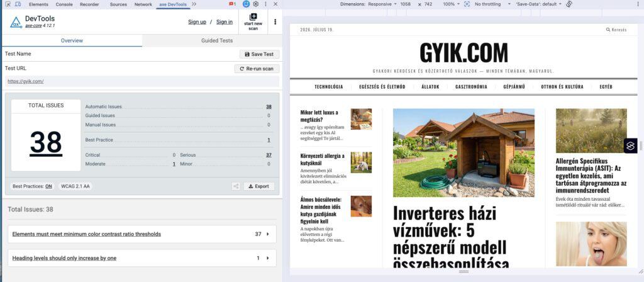This screenshot has height=282, width=644.
Task: Open the DevTools customize three-dot menu
Action: coord(266,4)
